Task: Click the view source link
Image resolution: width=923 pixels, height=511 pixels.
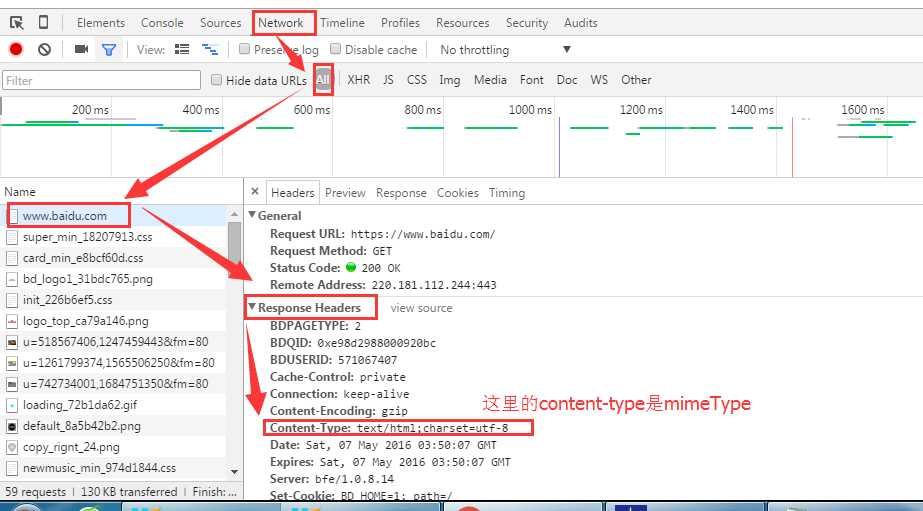Action: pos(421,308)
